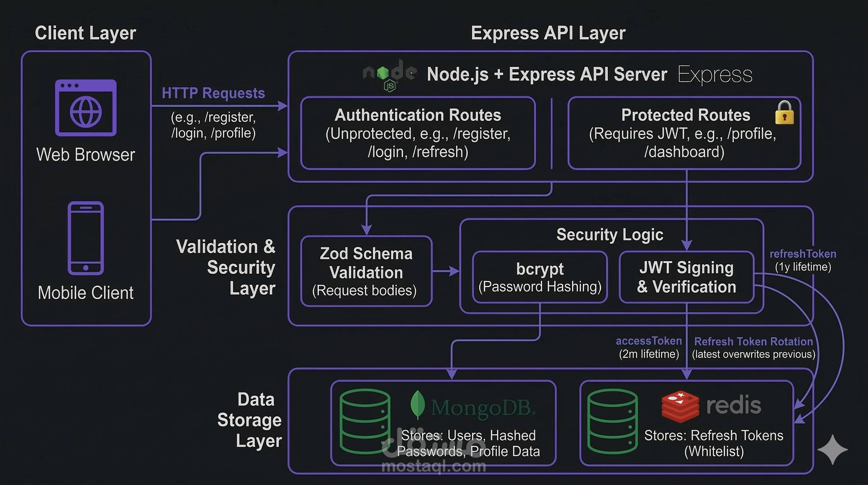
Task: Click the Security Logic heading
Action: [x=610, y=234]
